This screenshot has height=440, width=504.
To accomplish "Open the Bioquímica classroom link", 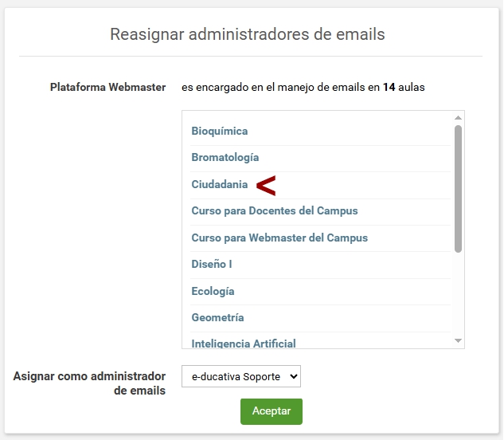I will pyautogui.click(x=220, y=132).
